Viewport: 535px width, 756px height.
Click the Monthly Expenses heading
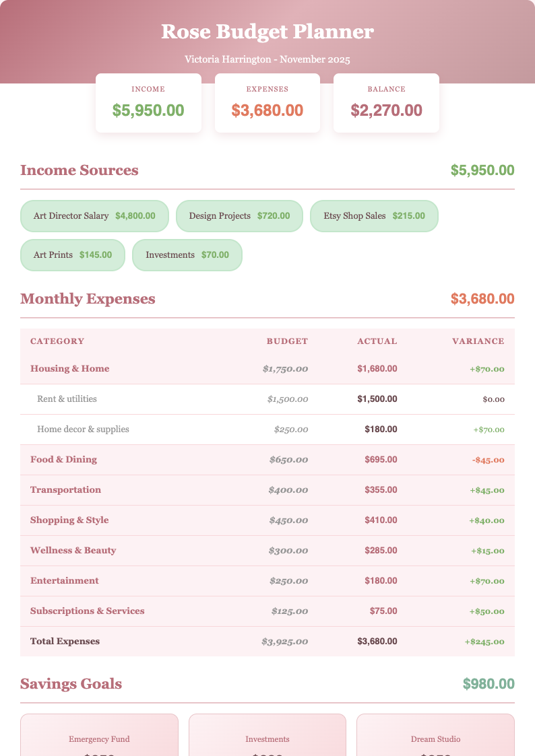coord(88,299)
